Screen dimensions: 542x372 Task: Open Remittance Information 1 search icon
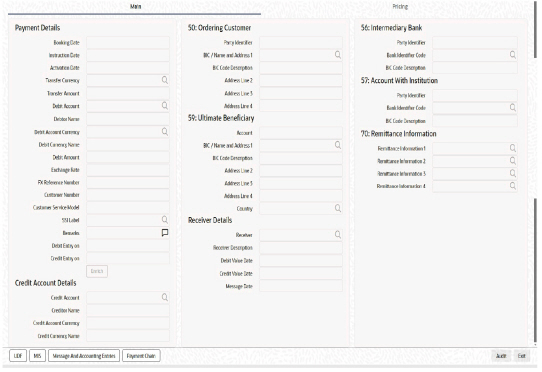point(513,148)
